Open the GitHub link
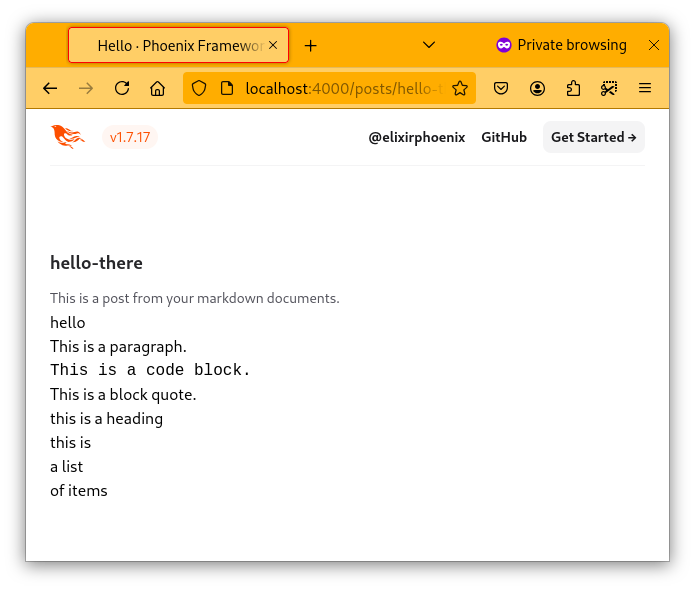The height and width of the screenshot is (590, 695). pyautogui.click(x=504, y=137)
